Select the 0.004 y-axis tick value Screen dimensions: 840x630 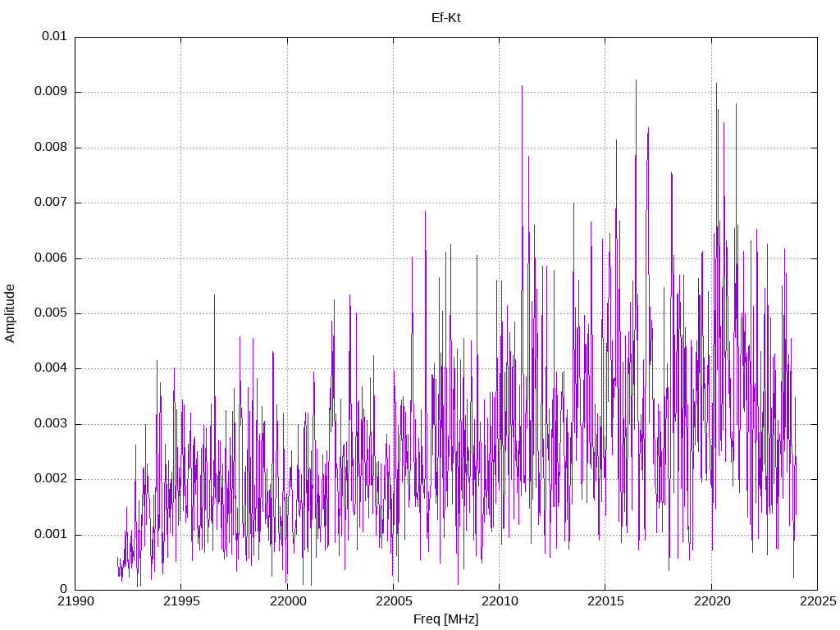51,368
